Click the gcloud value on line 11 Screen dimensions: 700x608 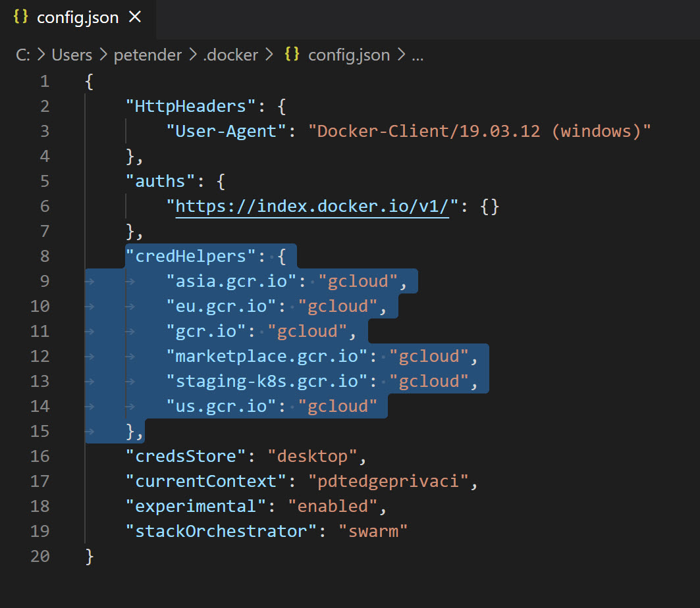coord(307,331)
